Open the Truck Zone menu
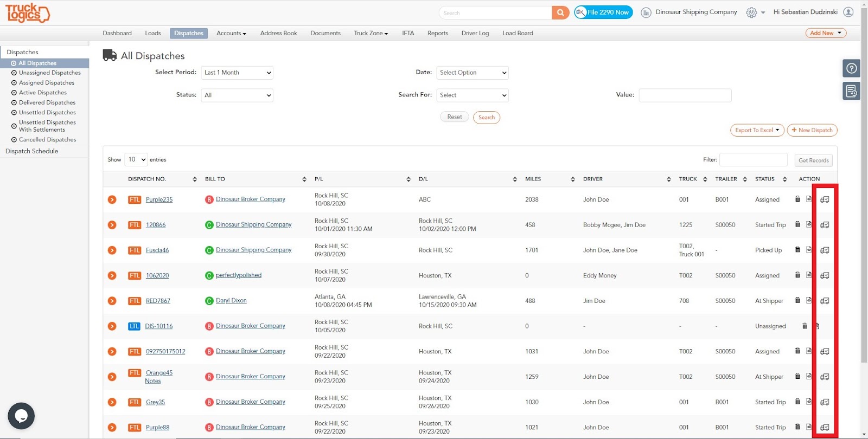Screen dimensions: 868x439 pos(371,33)
